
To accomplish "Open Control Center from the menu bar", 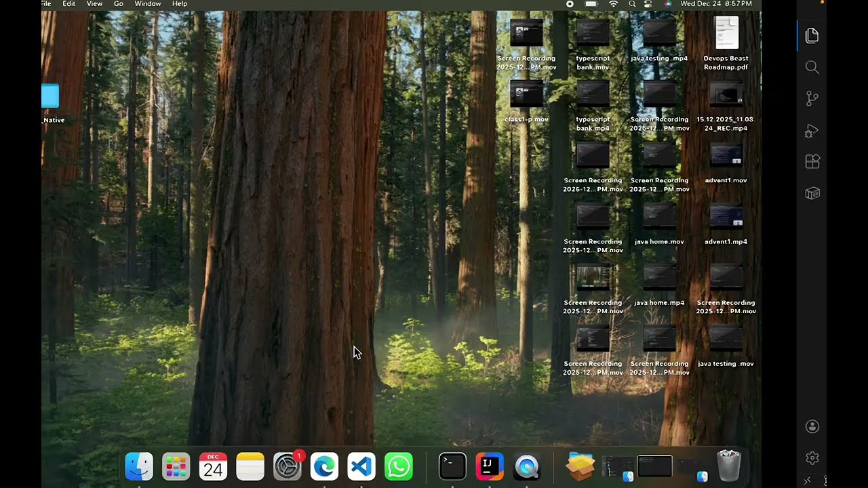I will click(648, 4).
